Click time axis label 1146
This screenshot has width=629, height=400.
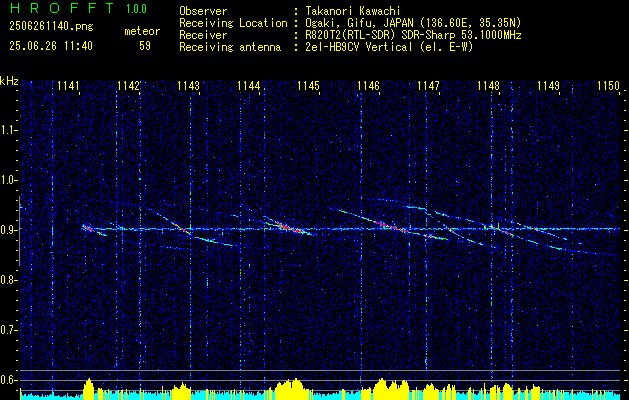pos(368,85)
